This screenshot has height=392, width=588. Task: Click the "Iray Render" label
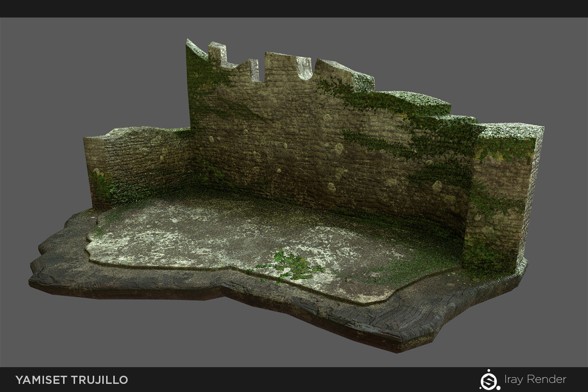[x=535, y=380]
